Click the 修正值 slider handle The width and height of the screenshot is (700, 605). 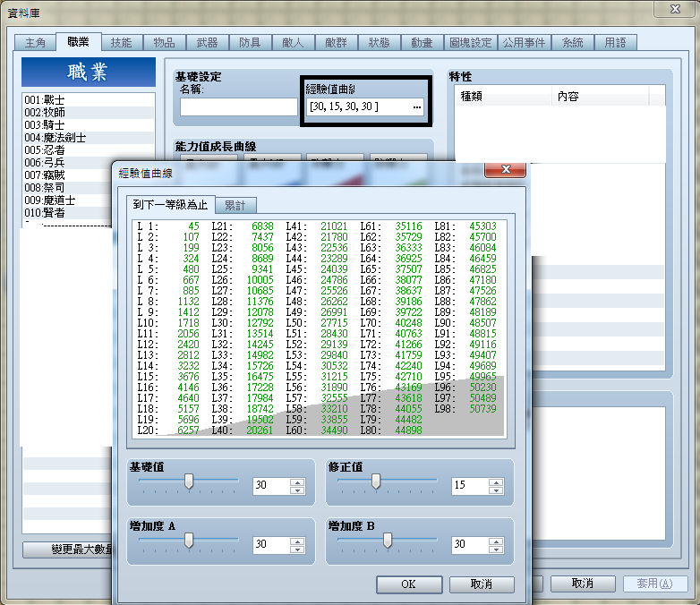coord(376,481)
